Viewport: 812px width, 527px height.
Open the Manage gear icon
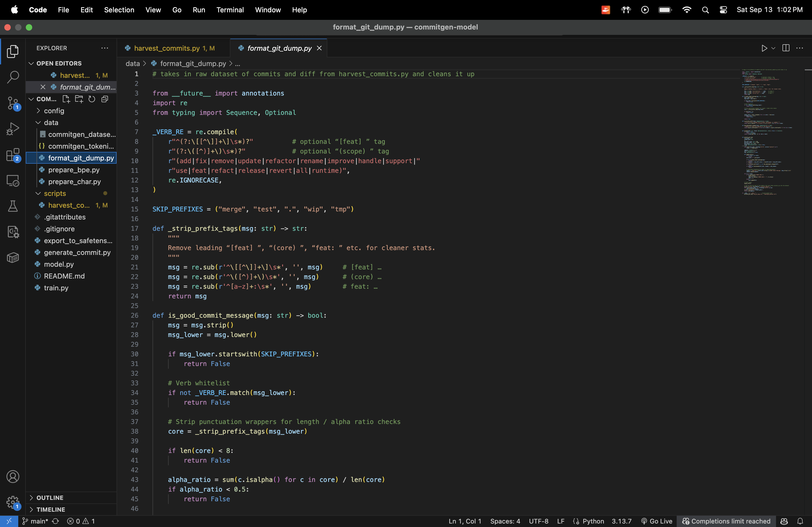click(x=13, y=502)
